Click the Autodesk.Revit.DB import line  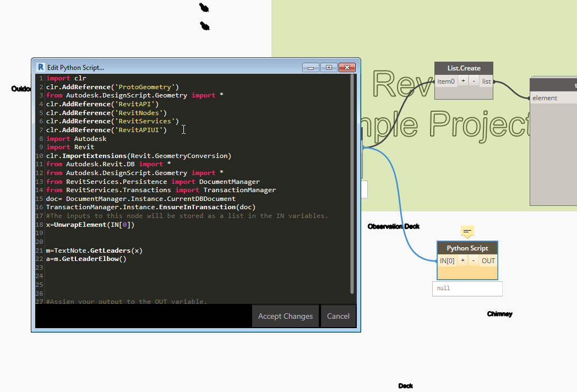(108, 164)
